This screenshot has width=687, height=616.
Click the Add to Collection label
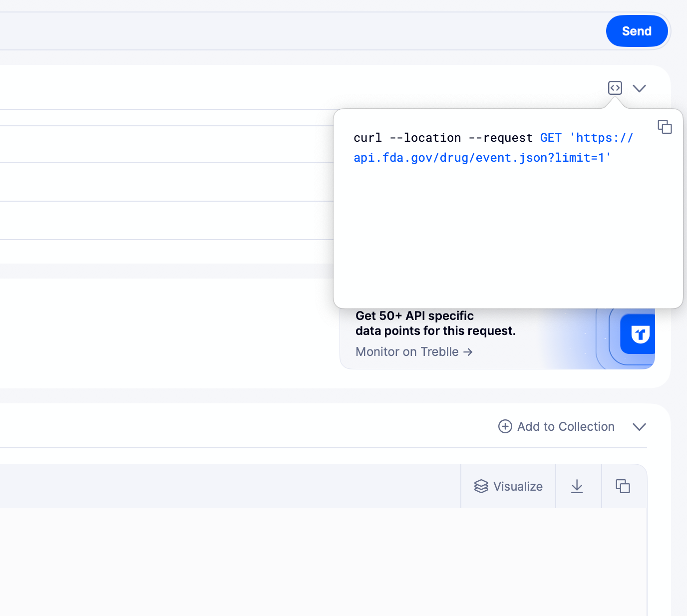click(x=566, y=427)
